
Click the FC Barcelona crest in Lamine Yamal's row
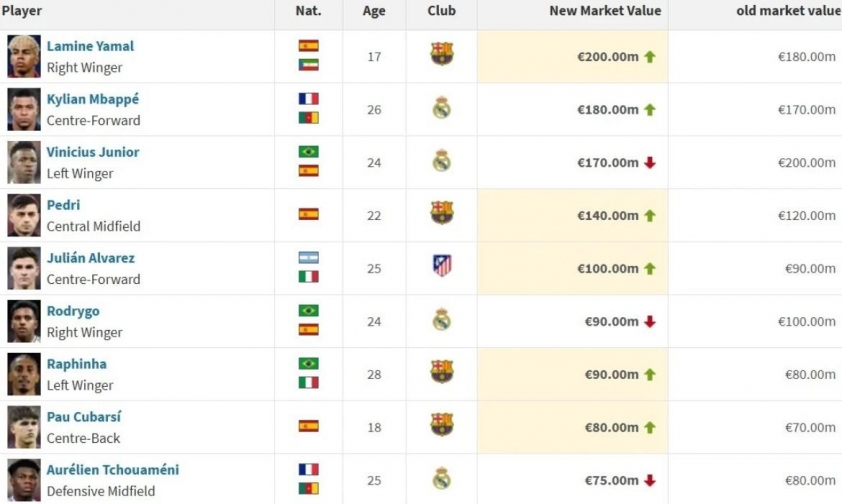coord(441,54)
